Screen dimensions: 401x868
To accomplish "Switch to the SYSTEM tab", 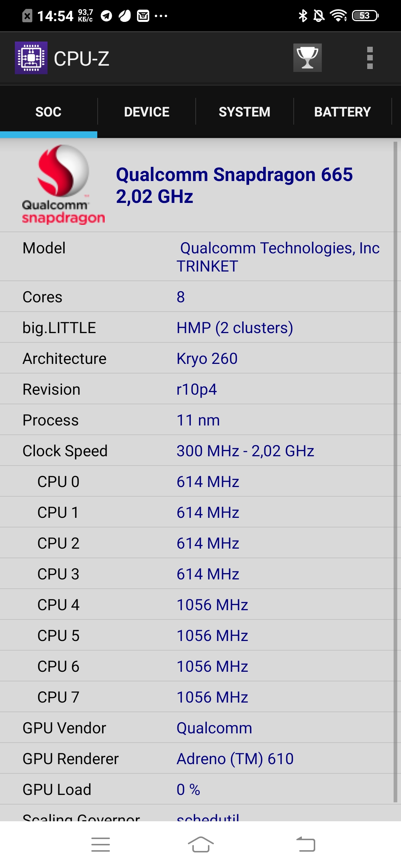I will (244, 112).
